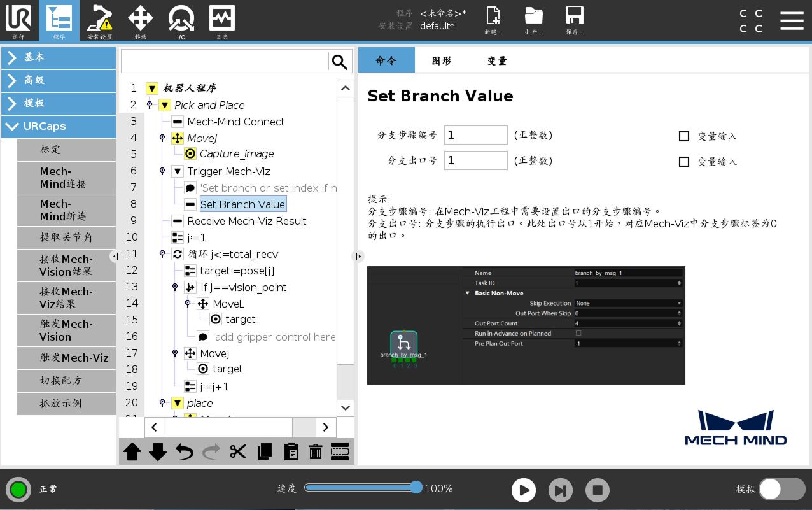
Task: Expand the 基本 sidebar section
Action: [x=59, y=58]
